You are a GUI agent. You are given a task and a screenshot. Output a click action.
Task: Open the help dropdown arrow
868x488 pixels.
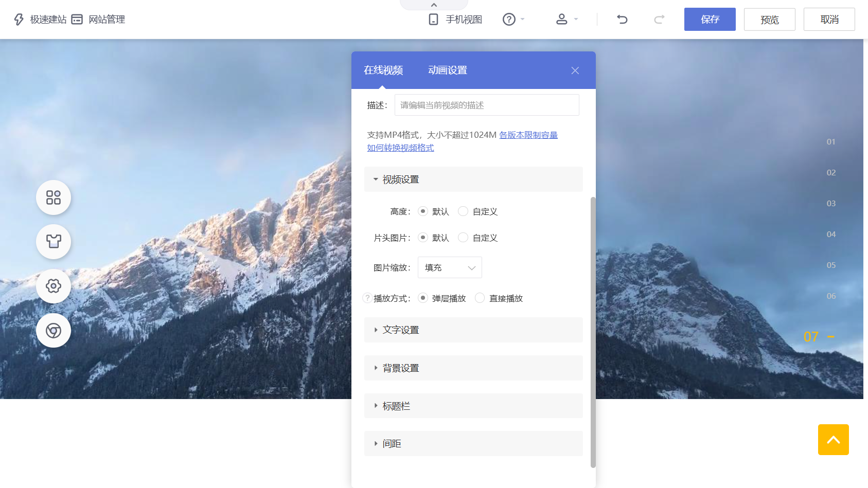[x=523, y=20]
